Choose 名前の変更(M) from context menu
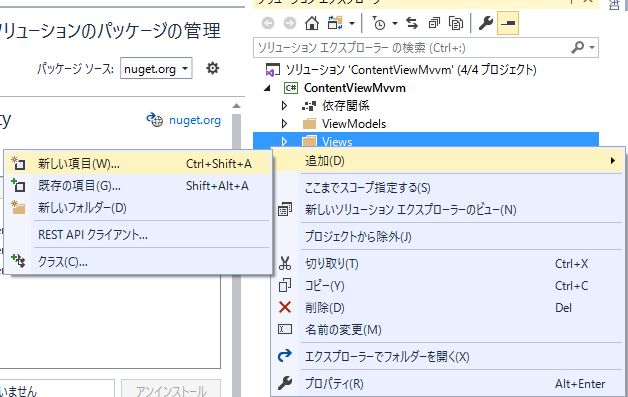 (x=448, y=330)
